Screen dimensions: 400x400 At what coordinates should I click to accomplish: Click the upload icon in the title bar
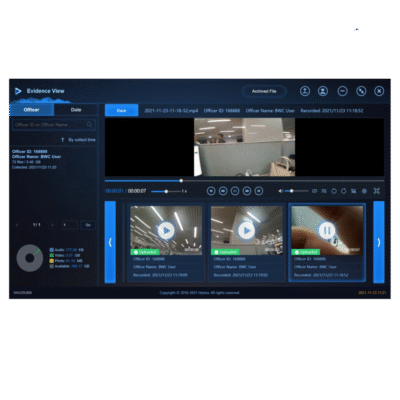(x=305, y=91)
